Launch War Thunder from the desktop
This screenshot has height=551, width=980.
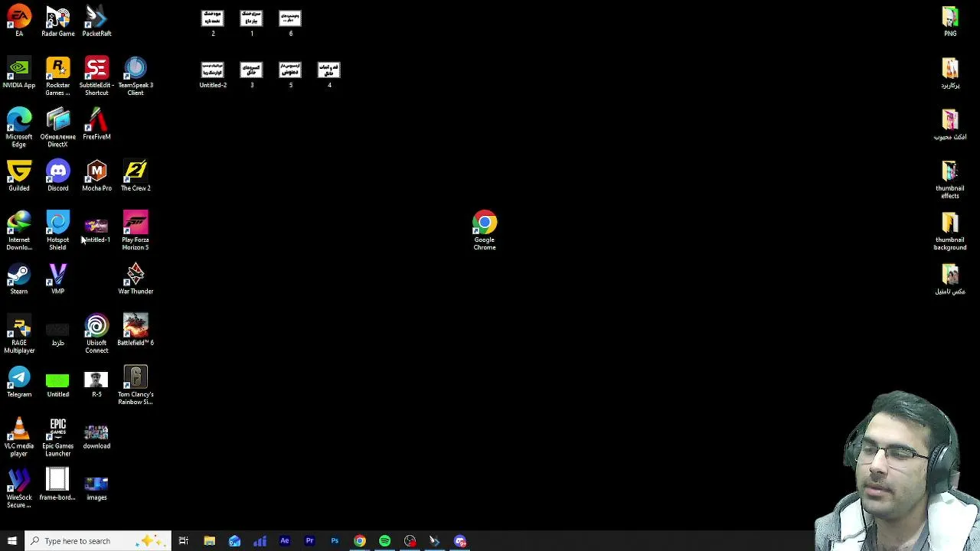[x=136, y=278]
